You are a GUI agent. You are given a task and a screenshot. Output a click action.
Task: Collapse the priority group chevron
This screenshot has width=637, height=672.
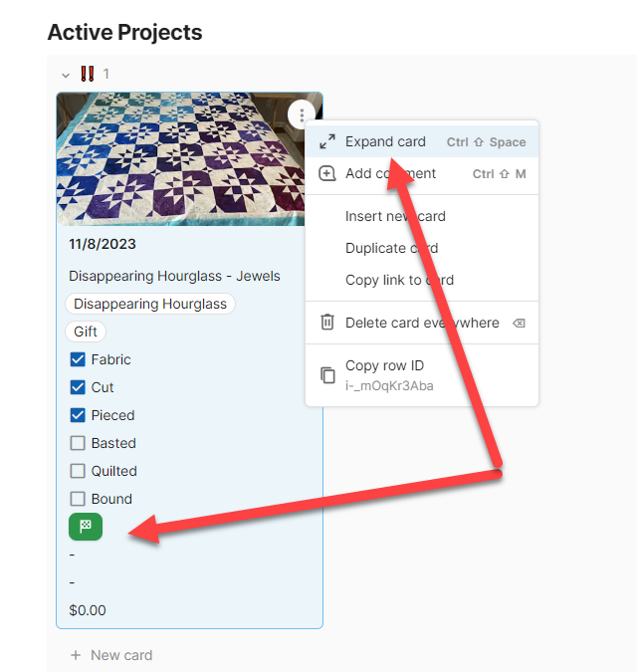click(x=66, y=75)
